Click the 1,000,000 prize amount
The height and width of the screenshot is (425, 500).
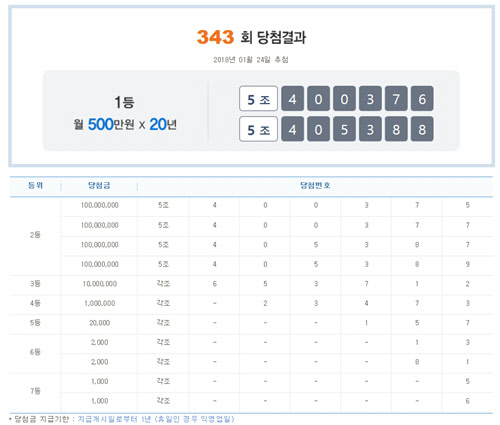pos(100,303)
